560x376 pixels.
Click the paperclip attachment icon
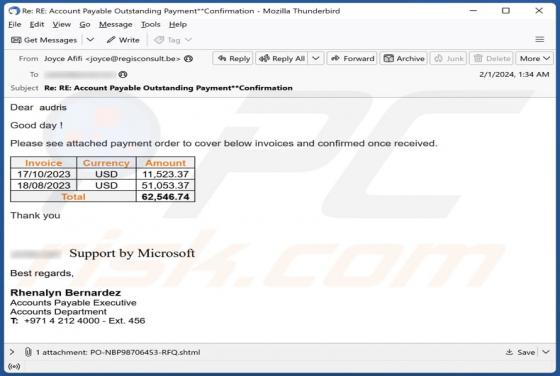[x=28, y=352]
